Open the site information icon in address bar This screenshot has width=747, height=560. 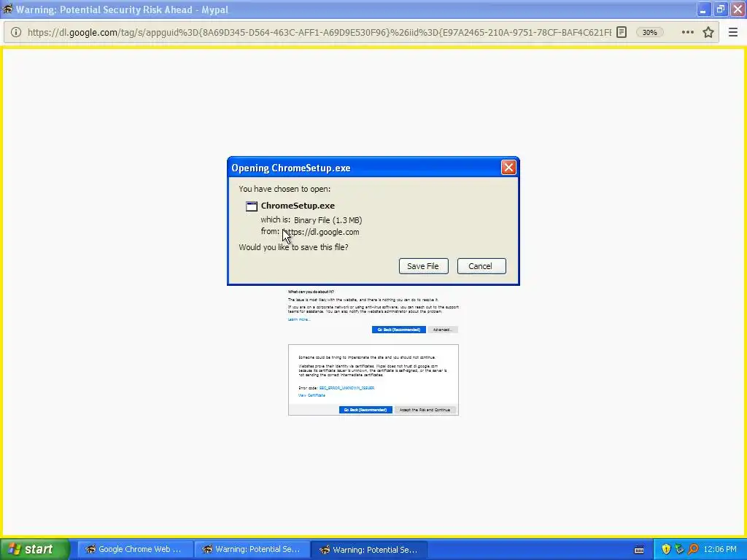click(x=16, y=32)
